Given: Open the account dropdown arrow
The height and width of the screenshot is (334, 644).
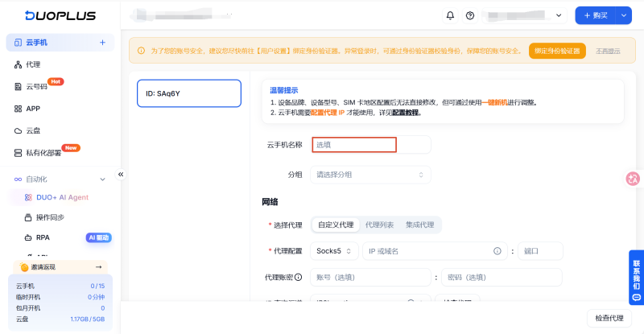Looking at the screenshot, I should pos(559,15).
